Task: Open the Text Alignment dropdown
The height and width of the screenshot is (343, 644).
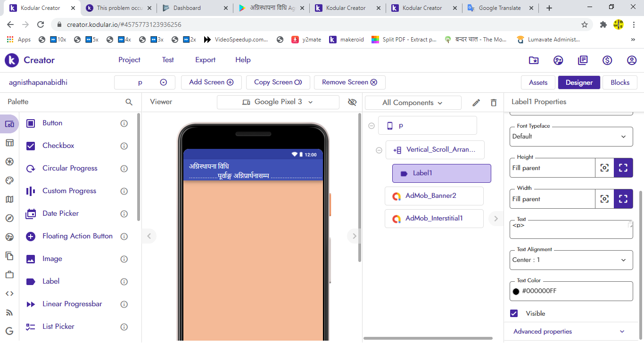Action: click(x=571, y=260)
